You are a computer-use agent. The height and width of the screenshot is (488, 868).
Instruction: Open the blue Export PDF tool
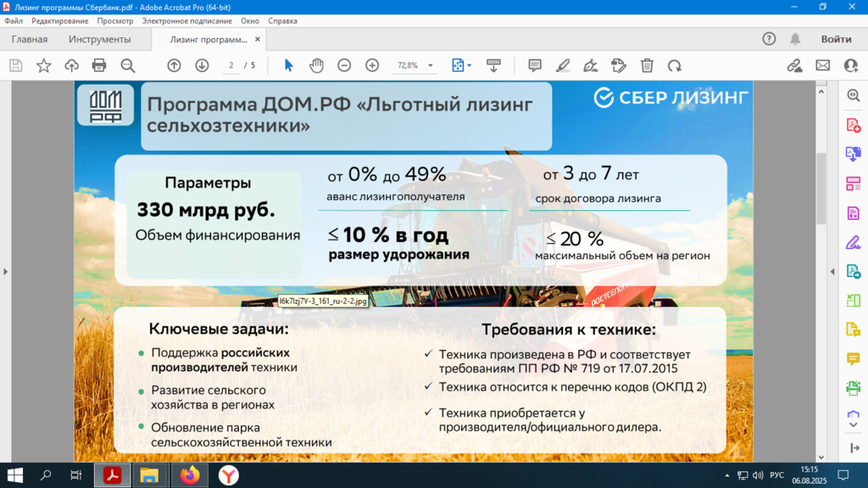click(853, 154)
